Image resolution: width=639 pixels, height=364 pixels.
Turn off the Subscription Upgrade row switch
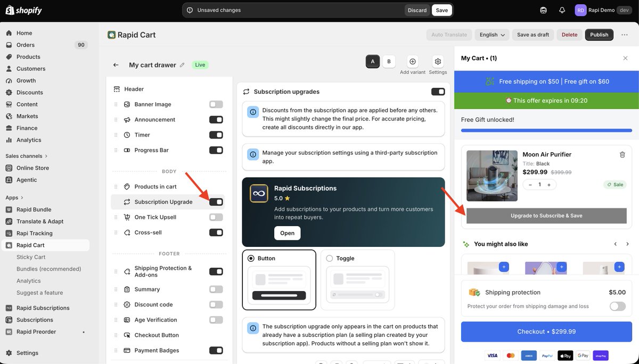216,202
